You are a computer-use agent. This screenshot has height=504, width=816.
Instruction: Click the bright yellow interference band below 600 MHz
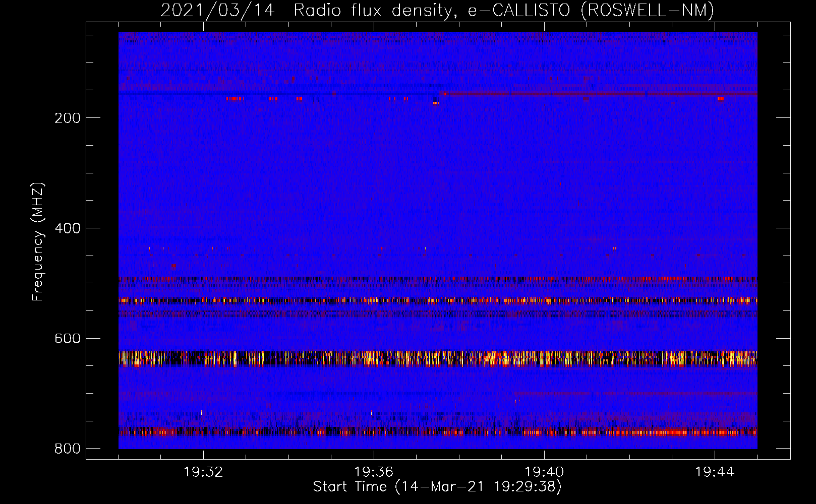click(438, 358)
